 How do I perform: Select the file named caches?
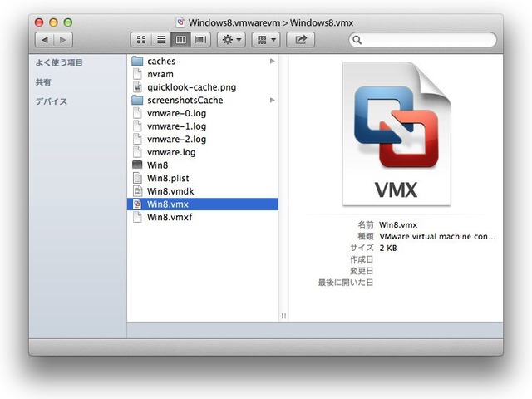coord(161,61)
